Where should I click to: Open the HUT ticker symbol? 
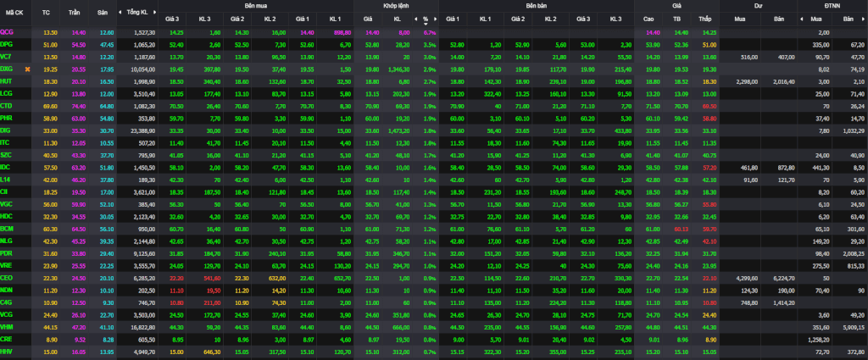(x=7, y=81)
